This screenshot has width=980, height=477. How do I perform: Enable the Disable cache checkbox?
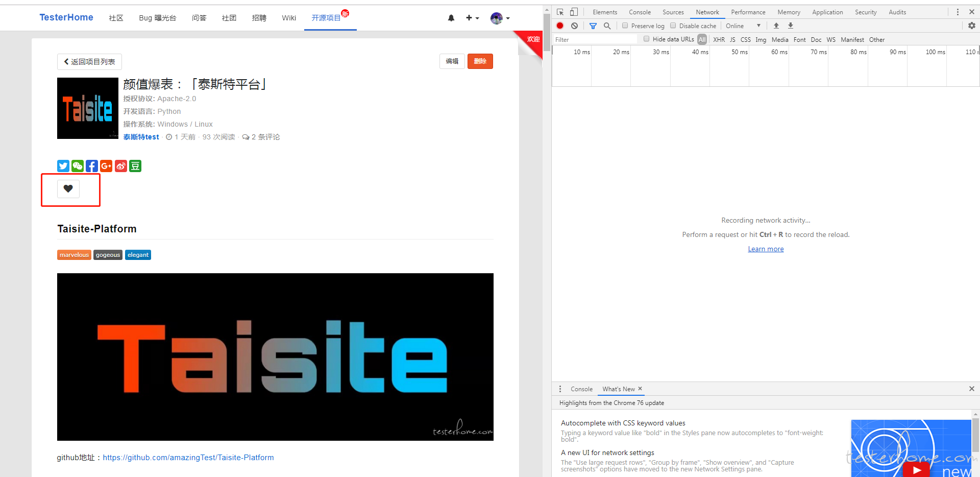pos(673,26)
